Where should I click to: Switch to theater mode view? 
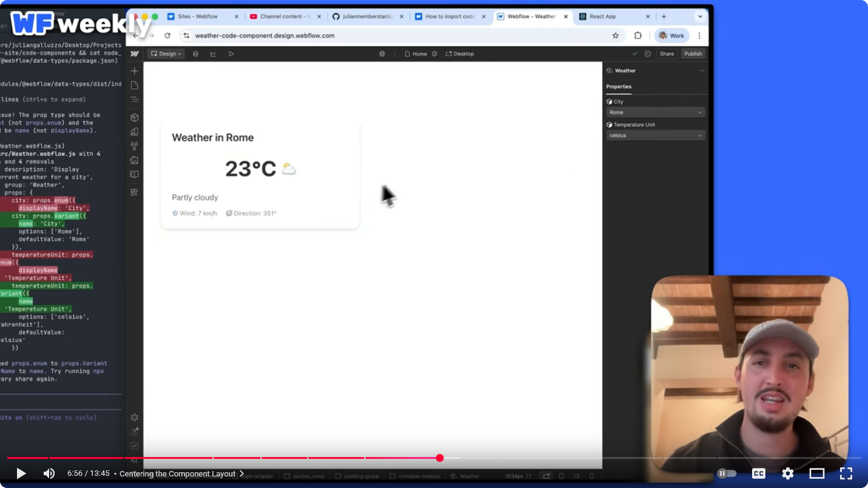tap(816, 473)
